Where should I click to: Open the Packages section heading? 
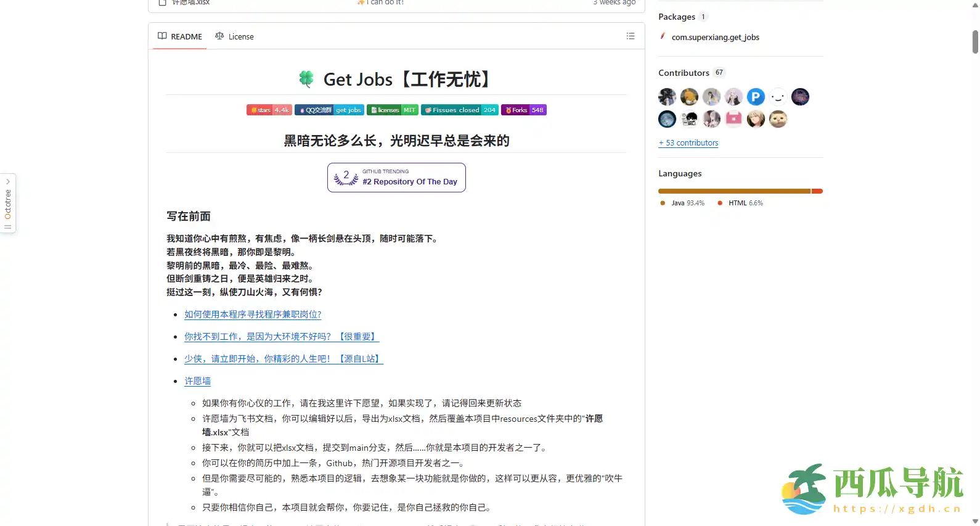coord(676,17)
